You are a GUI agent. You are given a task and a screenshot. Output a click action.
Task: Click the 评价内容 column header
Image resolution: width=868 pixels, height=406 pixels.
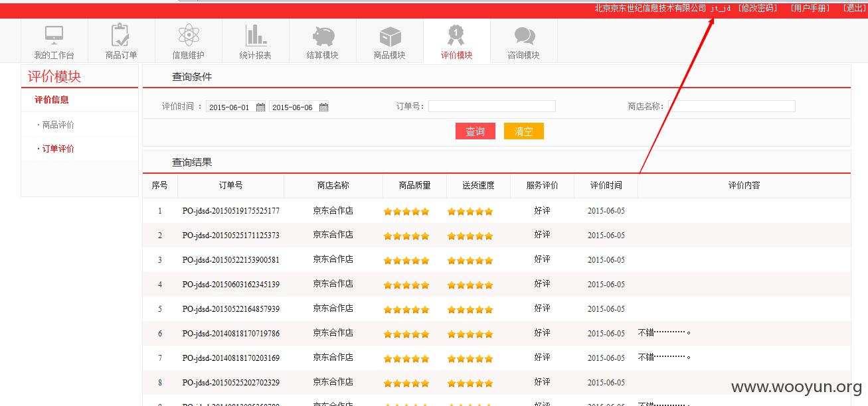click(x=744, y=186)
